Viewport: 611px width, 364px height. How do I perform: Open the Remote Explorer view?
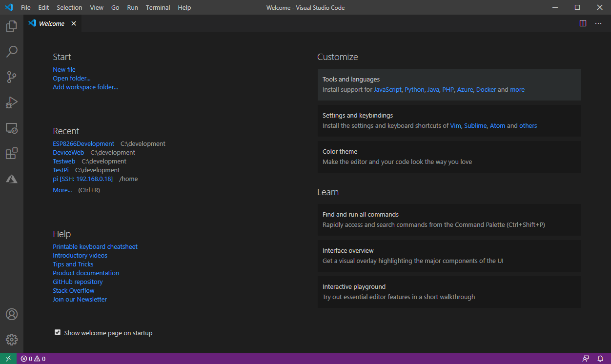coord(12,128)
